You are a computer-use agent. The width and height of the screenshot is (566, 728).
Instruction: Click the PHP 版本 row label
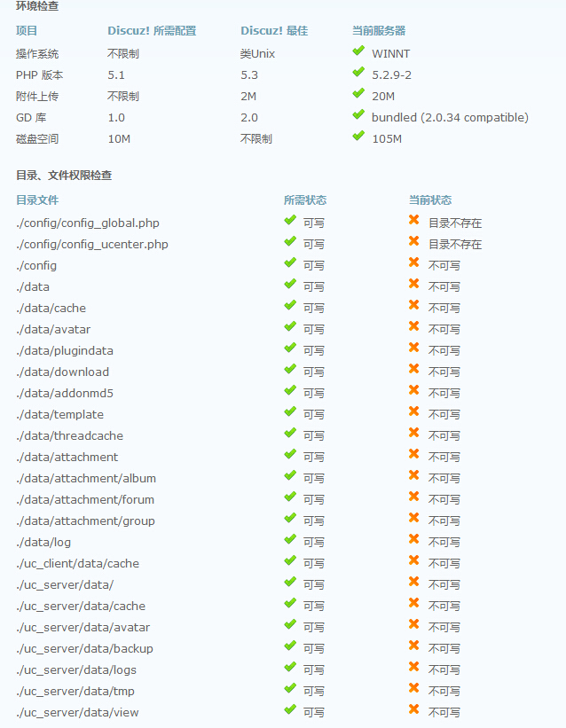[40, 75]
